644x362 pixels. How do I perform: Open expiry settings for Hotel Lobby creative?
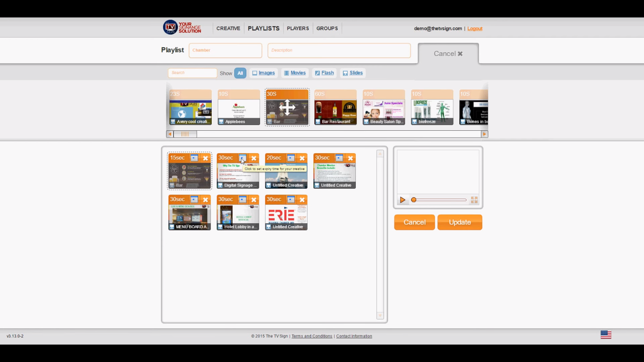(x=243, y=199)
